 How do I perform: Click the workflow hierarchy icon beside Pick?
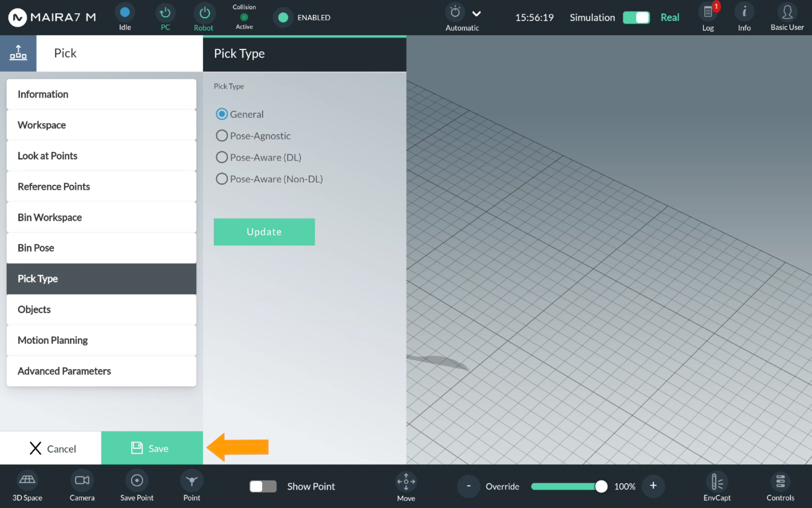(x=18, y=53)
